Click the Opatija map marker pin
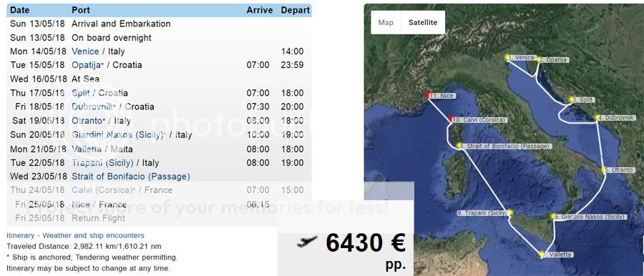Screen dimensions: 644x276 [x=539, y=60]
